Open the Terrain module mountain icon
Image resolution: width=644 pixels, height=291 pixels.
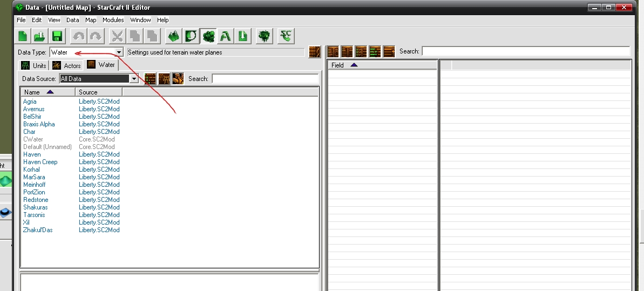[x=173, y=36]
